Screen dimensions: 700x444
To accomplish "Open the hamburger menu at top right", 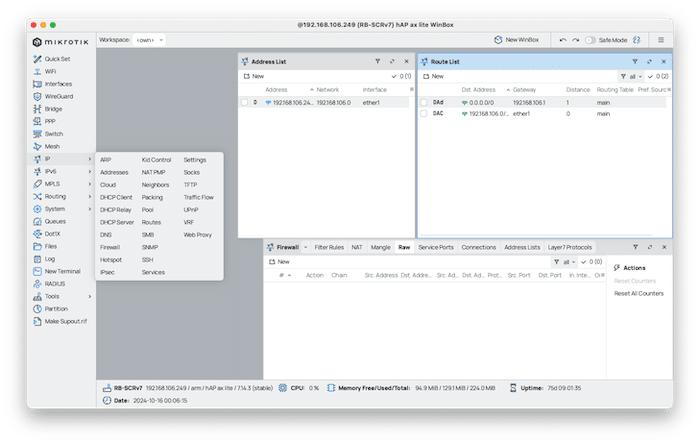I will pos(661,40).
